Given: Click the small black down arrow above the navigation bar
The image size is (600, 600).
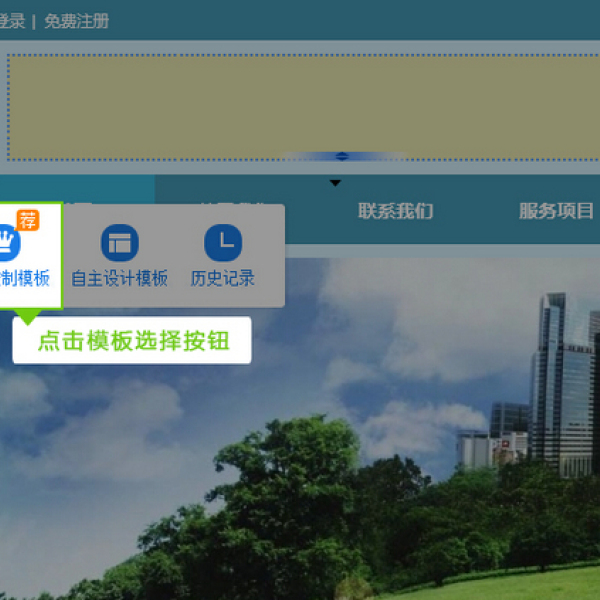Looking at the screenshot, I should [x=335, y=183].
